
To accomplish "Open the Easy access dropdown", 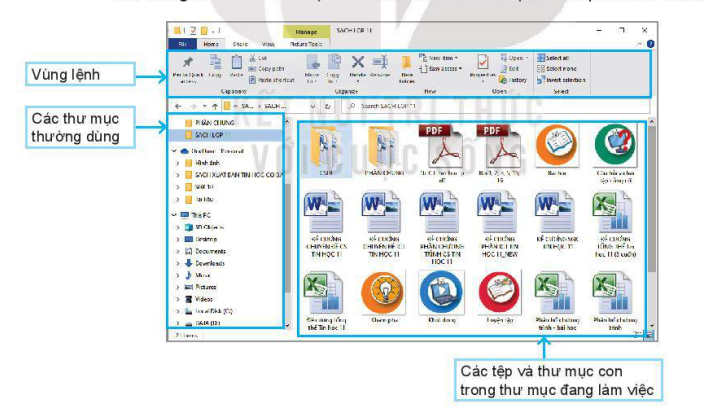I will [441, 69].
